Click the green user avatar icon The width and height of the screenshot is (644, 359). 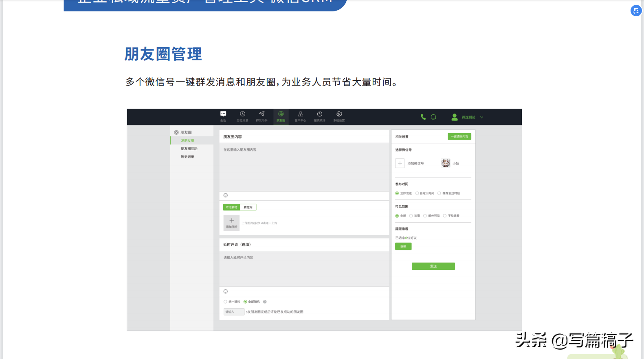455,117
